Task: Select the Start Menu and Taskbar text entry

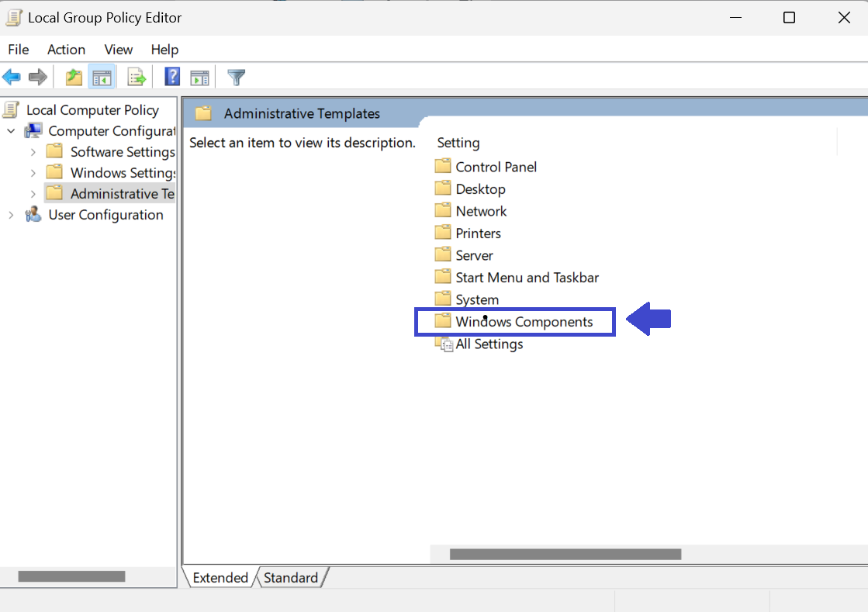Action: tap(527, 278)
